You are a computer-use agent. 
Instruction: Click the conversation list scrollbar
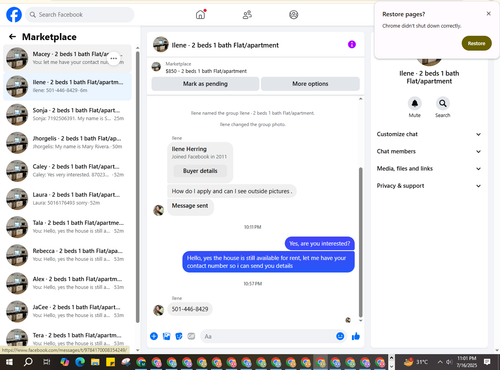[137, 187]
